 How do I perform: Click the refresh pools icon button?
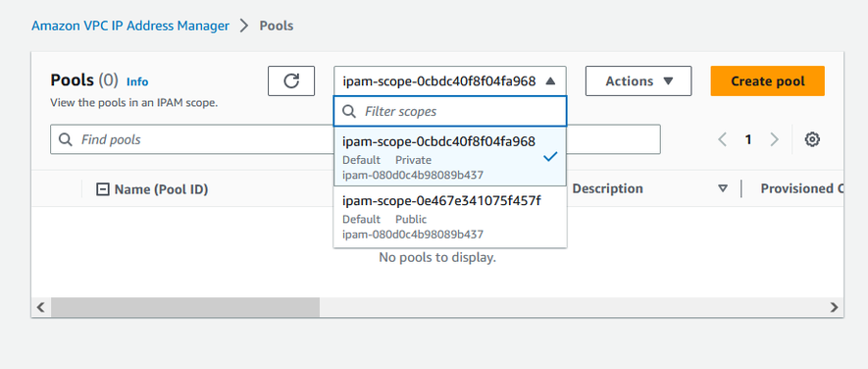pyautogui.click(x=291, y=80)
